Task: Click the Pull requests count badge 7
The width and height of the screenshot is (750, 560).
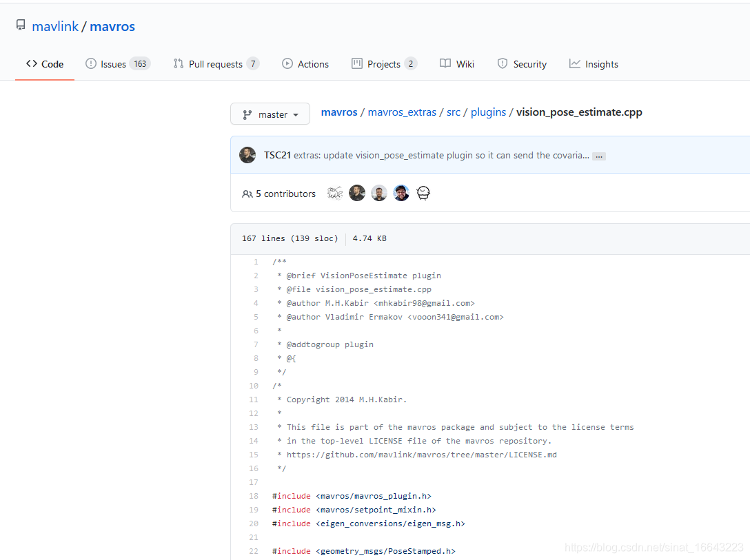Action: (253, 64)
